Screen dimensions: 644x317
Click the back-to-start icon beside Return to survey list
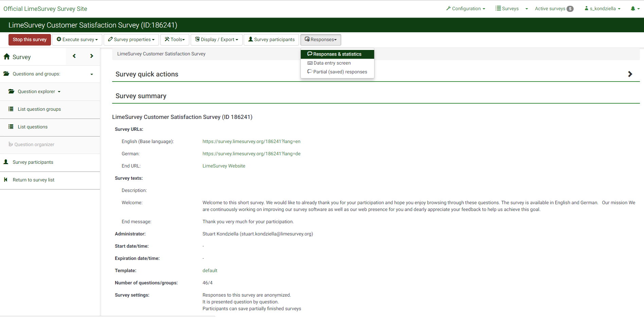[x=5, y=180]
